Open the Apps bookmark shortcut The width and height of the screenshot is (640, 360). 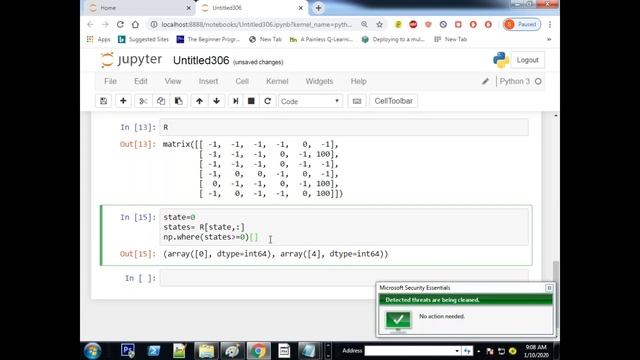click(x=99, y=39)
